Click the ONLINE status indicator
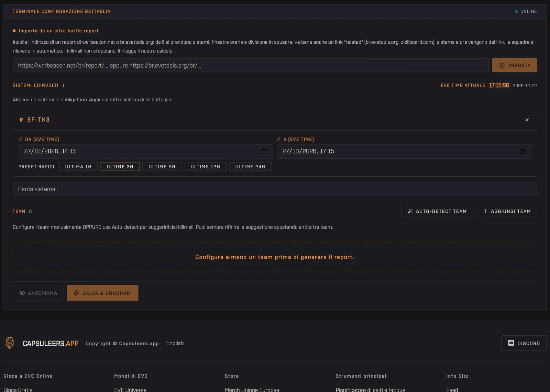 coord(526,11)
